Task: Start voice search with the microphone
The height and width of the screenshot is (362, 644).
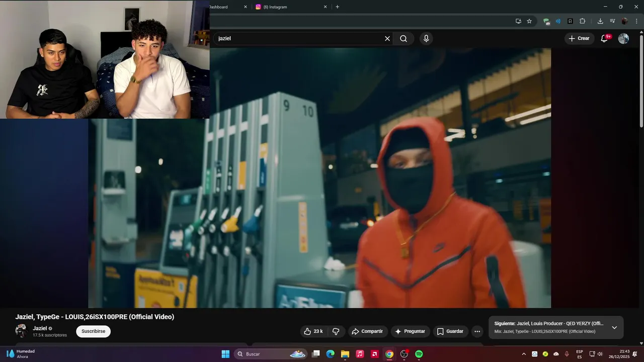Action: 426,39
